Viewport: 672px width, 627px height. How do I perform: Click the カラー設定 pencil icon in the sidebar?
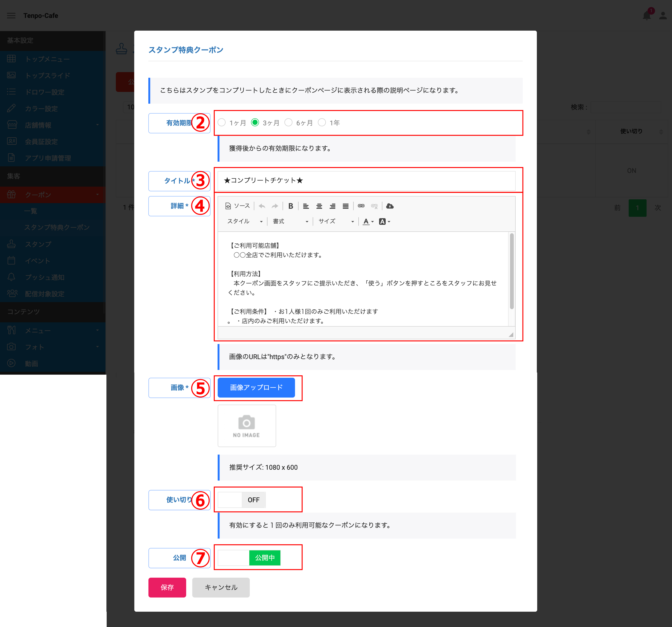click(11, 108)
